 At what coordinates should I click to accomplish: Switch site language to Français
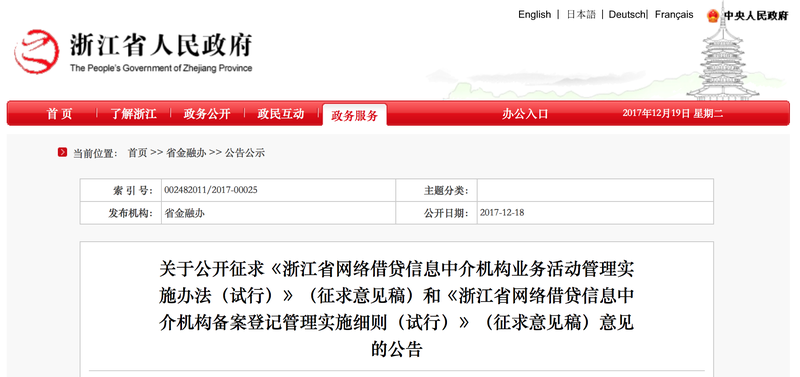[x=674, y=15]
